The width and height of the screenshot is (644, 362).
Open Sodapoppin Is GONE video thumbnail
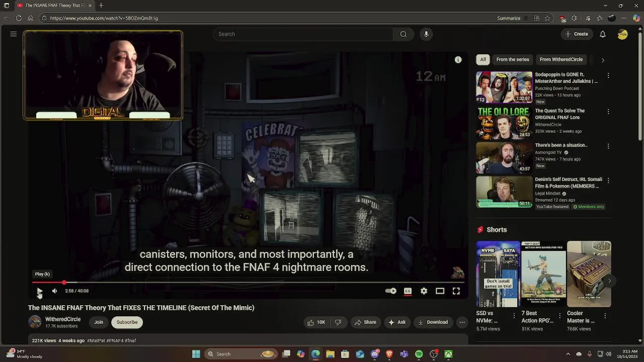click(504, 87)
